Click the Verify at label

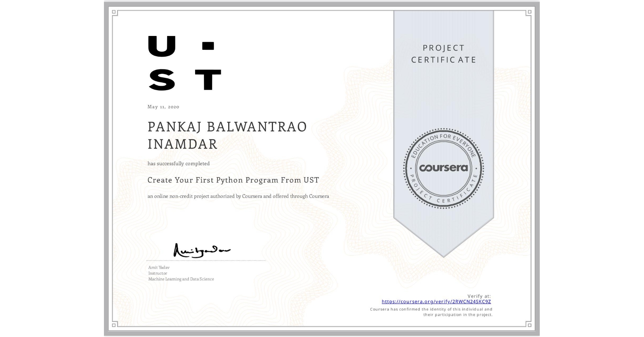tap(479, 295)
